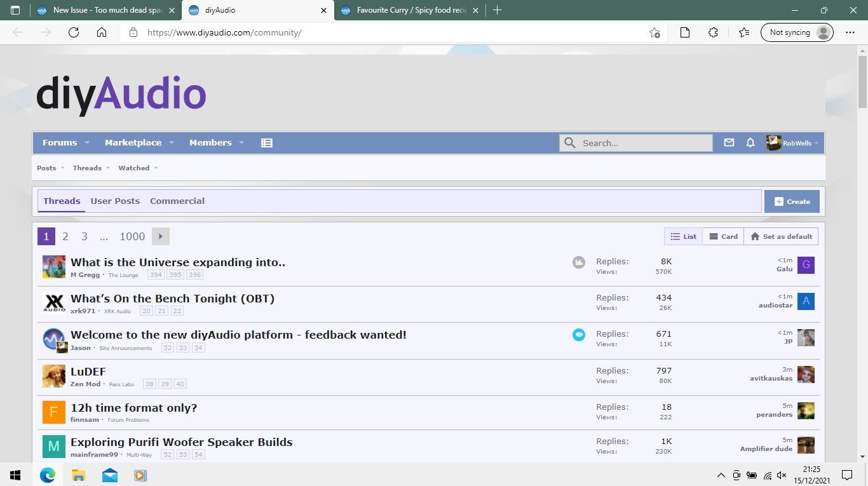Select the User Posts tab
Image resolution: width=868 pixels, height=486 pixels.
(115, 201)
